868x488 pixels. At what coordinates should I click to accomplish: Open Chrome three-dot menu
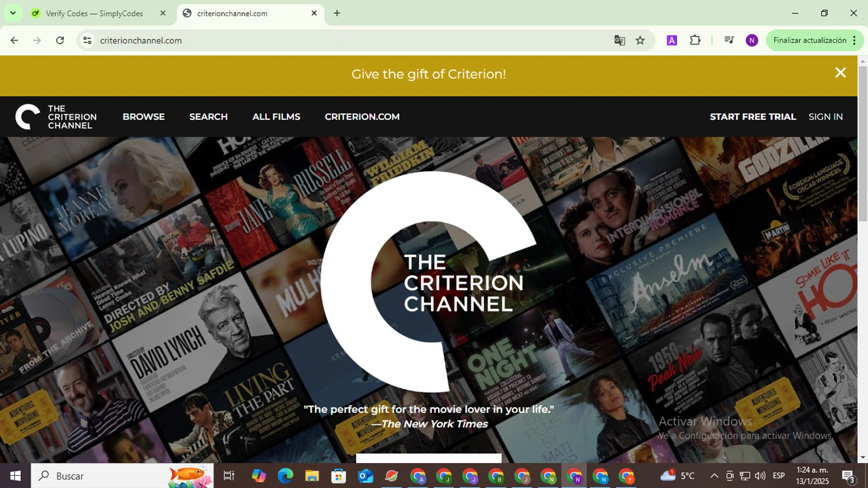pos(855,41)
